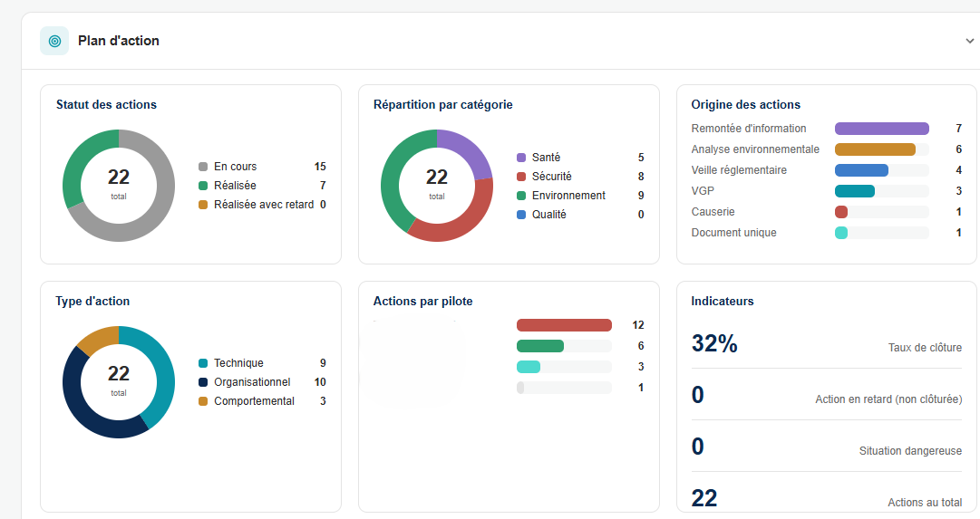Select the Comportemental type label
This screenshot has width=980, height=519.
pyautogui.click(x=254, y=401)
